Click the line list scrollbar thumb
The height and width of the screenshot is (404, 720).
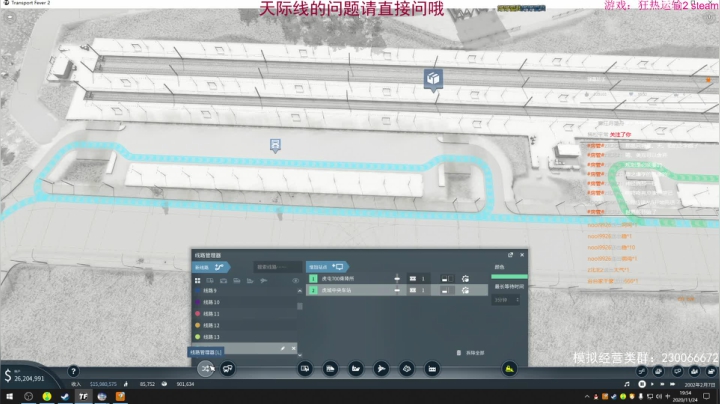[300, 306]
